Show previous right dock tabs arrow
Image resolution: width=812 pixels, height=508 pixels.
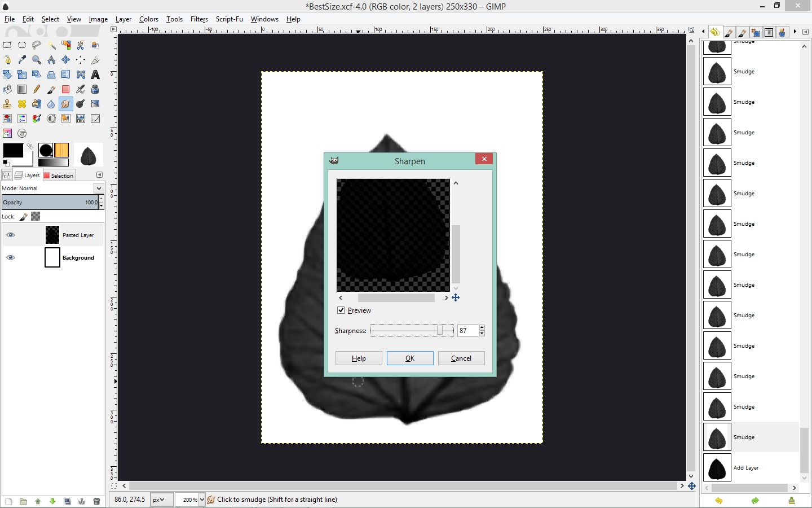(703, 32)
